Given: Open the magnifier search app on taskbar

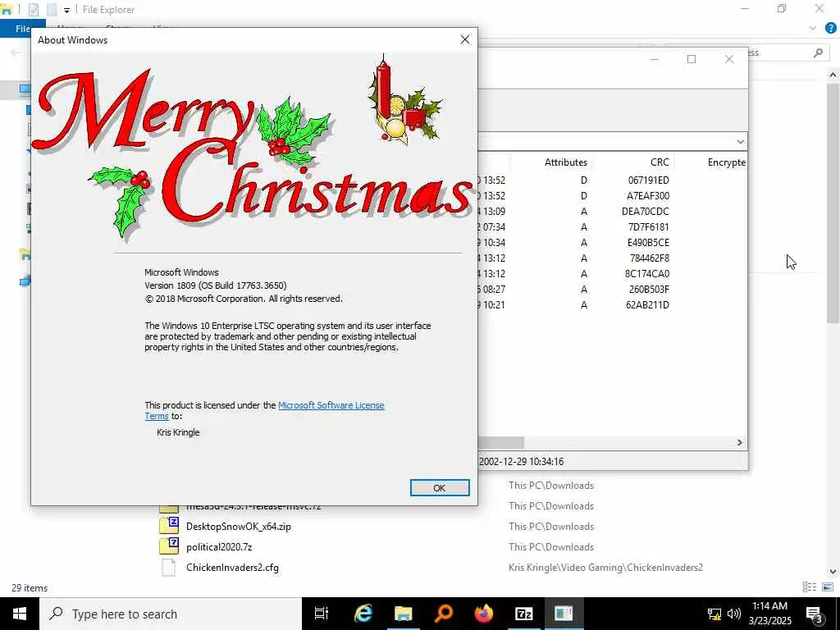Looking at the screenshot, I should click(444, 614).
